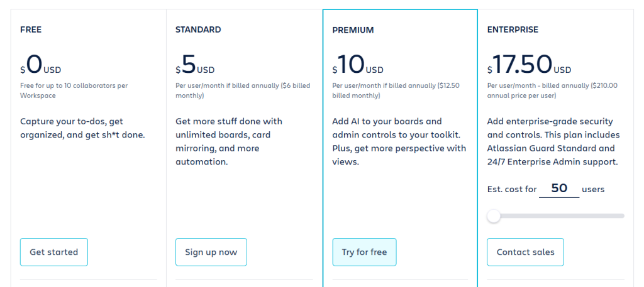Click the 'Capture your to-dos' description text
The height and width of the screenshot is (287, 644).
[83, 127]
